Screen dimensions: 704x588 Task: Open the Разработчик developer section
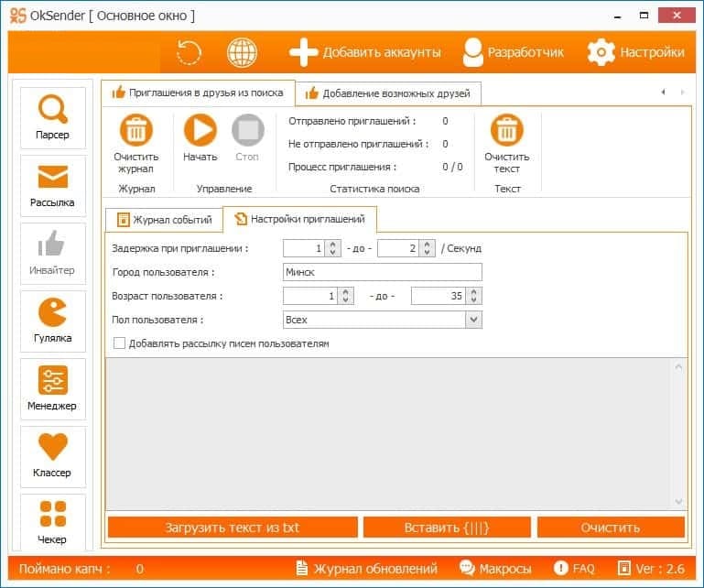pos(514,52)
